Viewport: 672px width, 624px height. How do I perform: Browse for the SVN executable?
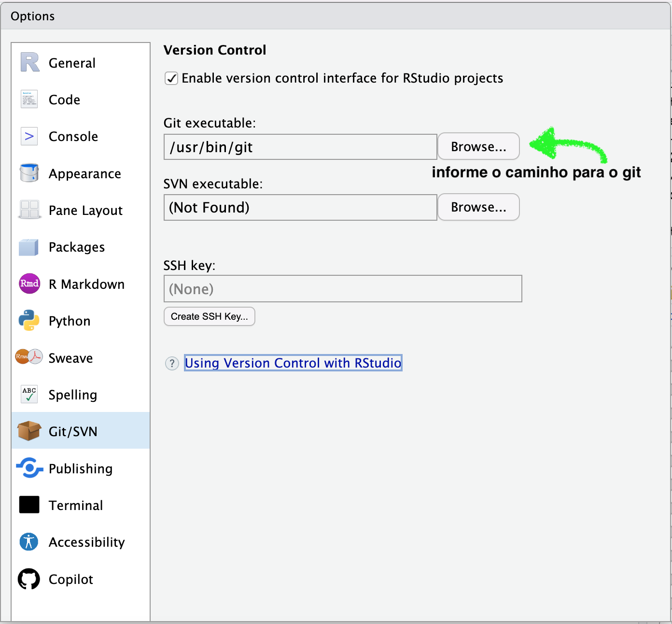pos(478,207)
